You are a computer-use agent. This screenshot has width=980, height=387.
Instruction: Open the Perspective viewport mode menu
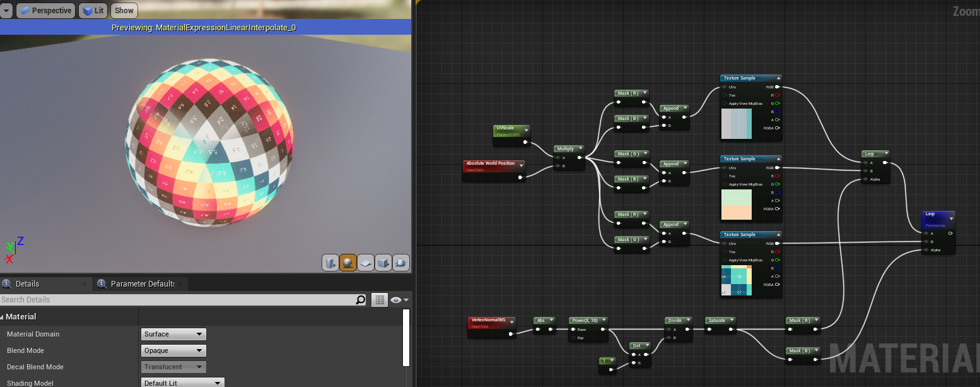[45, 11]
